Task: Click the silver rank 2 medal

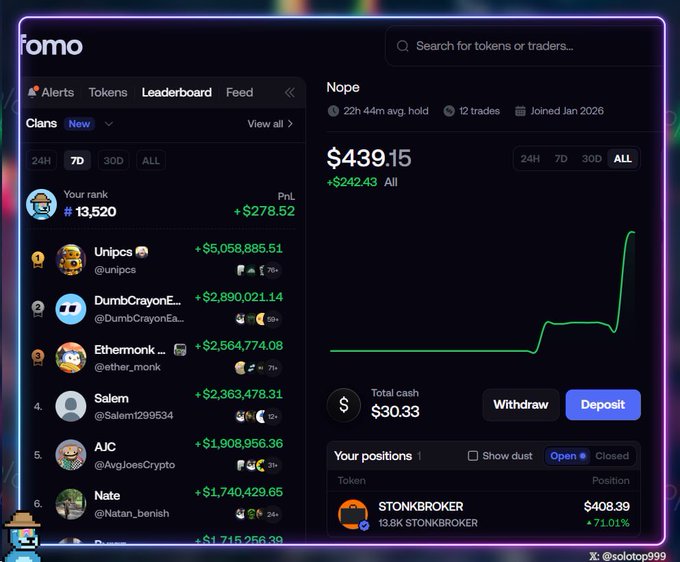Action: (38, 309)
